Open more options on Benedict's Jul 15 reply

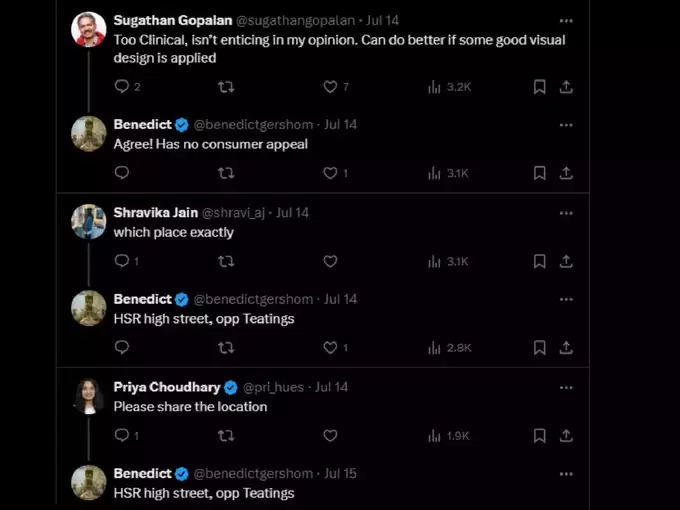tap(566, 474)
